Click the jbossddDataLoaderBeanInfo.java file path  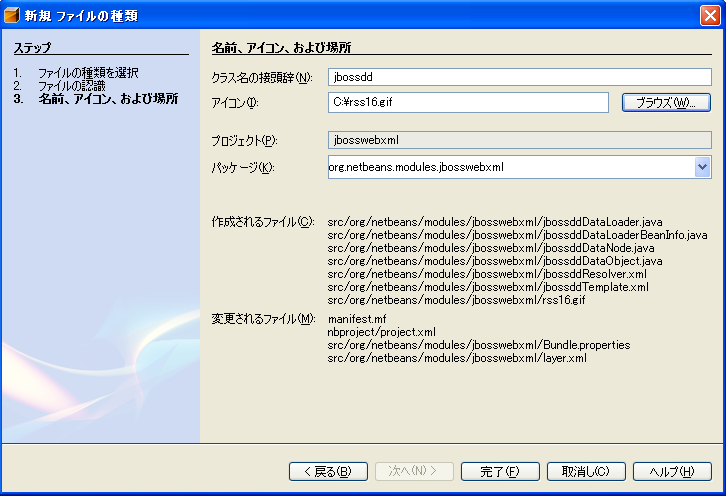pyautogui.click(x=517, y=235)
